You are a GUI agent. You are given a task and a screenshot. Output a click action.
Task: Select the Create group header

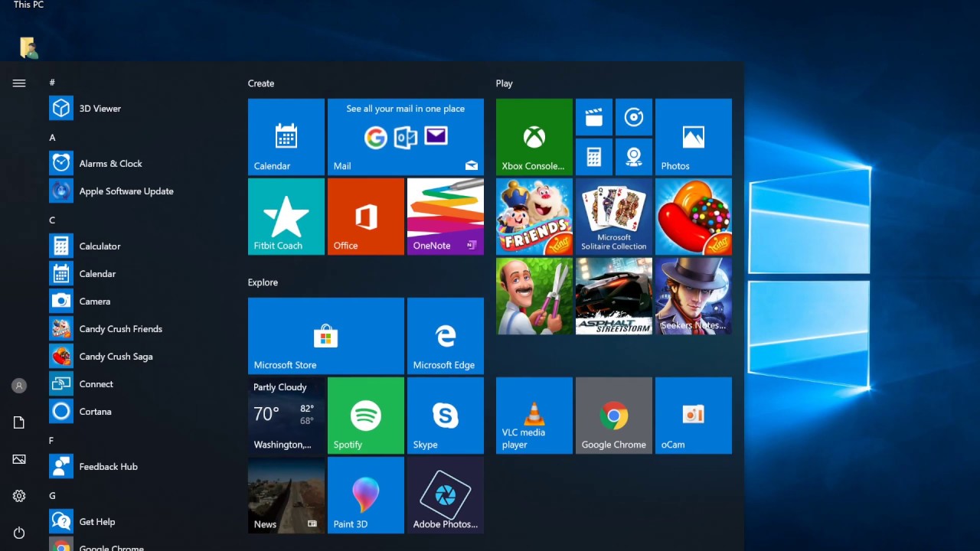click(x=261, y=83)
